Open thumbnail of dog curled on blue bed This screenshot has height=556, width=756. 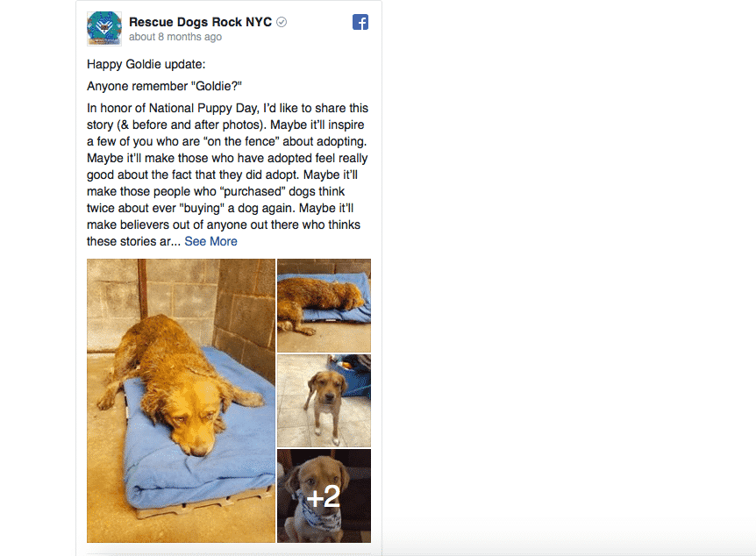(x=324, y=306)
